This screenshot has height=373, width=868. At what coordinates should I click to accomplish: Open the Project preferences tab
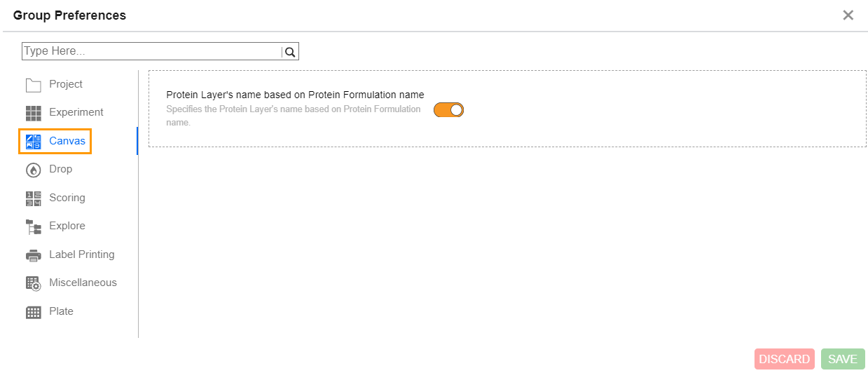(66, 84)
